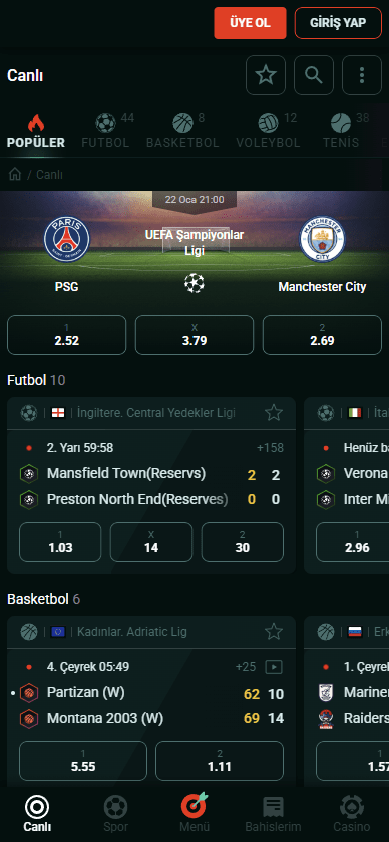Favorite the İngiltere Central Yedekler Ligi match
389x842 pixels.
click(x=274, y=413)
